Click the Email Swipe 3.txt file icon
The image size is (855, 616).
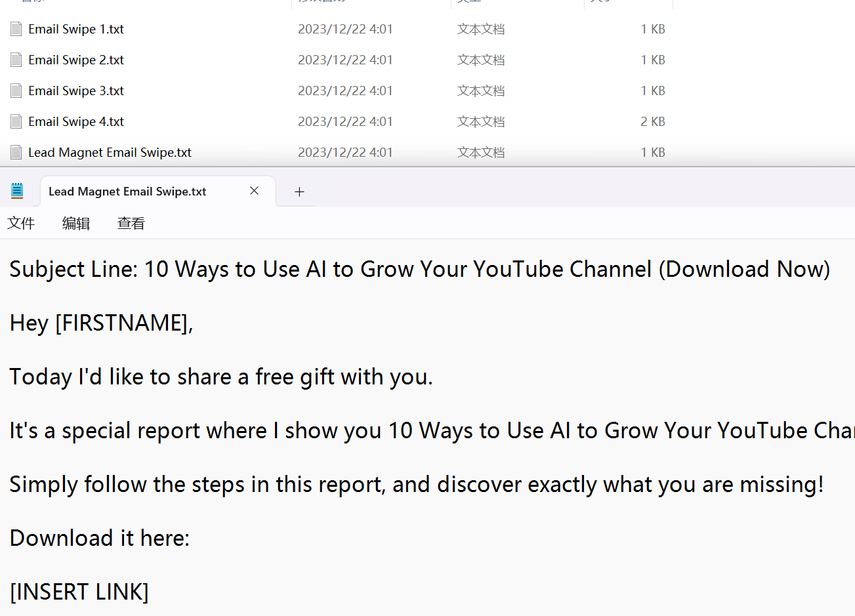tap(16, 91)
